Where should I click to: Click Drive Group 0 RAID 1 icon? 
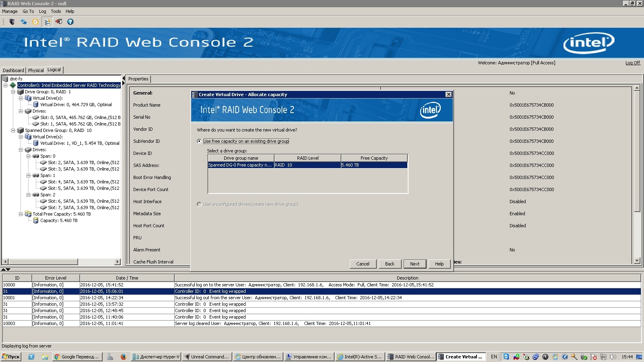[x=21, y=92]
